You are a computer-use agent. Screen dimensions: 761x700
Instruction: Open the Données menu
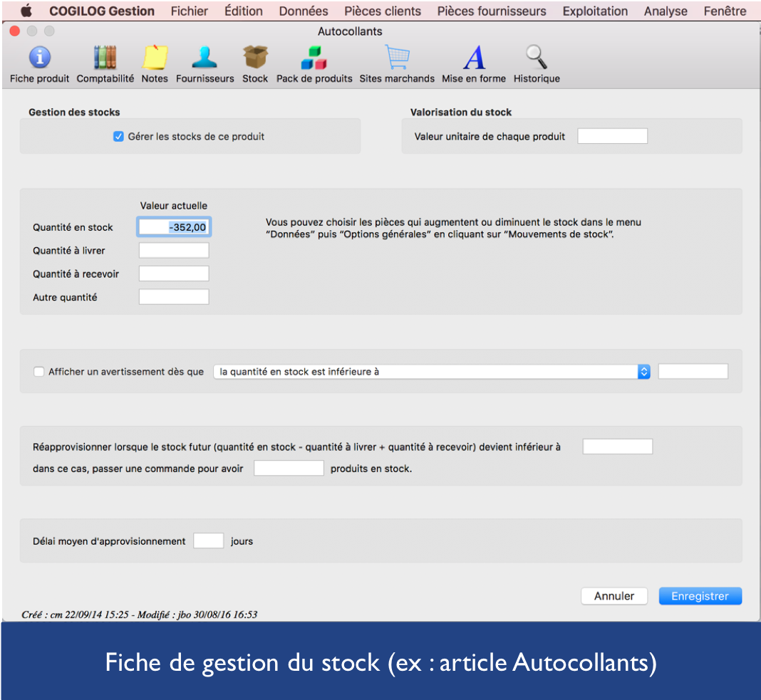point(304,11)
